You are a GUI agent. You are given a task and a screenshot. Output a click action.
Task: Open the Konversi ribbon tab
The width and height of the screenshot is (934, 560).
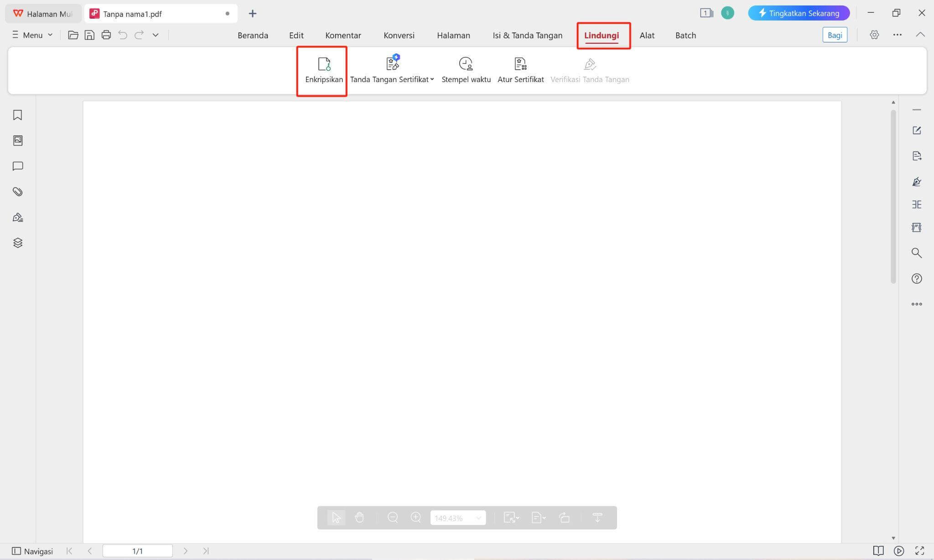[x=399, y=36]
